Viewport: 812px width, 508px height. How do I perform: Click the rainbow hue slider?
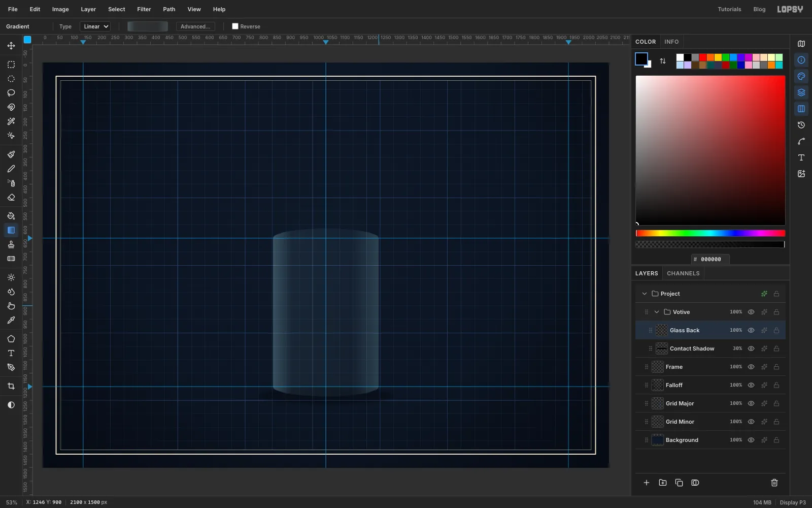[x=710, y=233]
